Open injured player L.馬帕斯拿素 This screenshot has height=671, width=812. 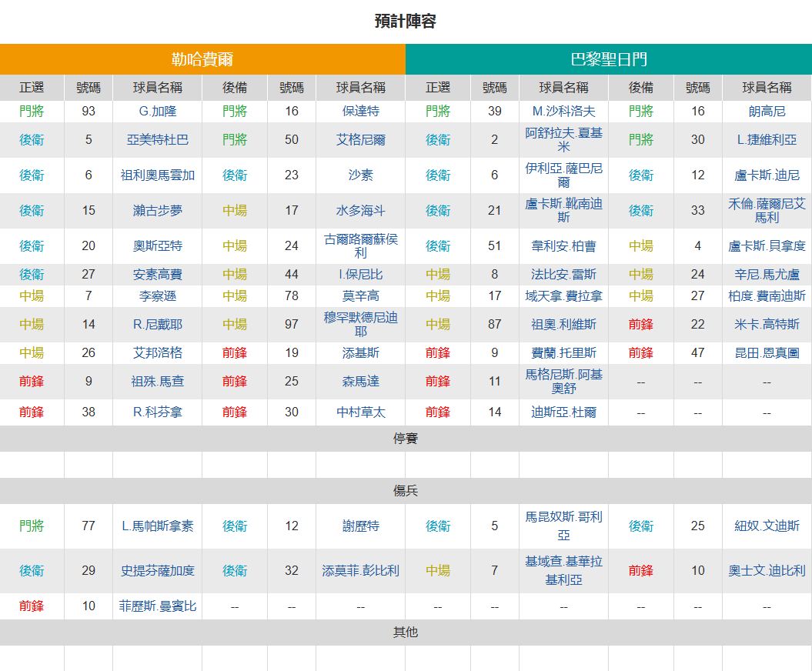(158, 526)
